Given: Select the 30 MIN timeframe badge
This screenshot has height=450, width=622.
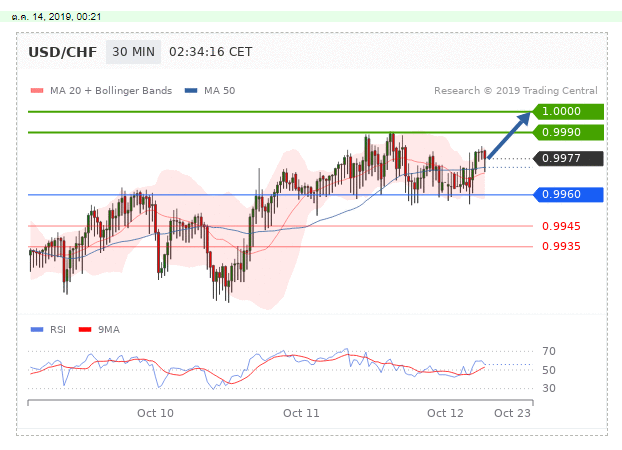Looking at the screenshot, I should click(133, 52).
